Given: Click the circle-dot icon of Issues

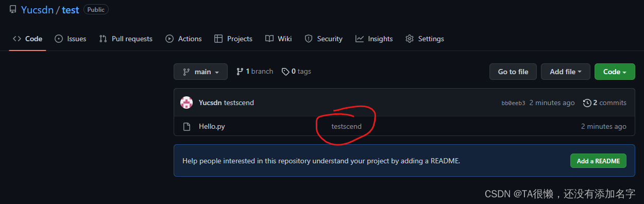Looking at the screenshot, I should point(59,39).
